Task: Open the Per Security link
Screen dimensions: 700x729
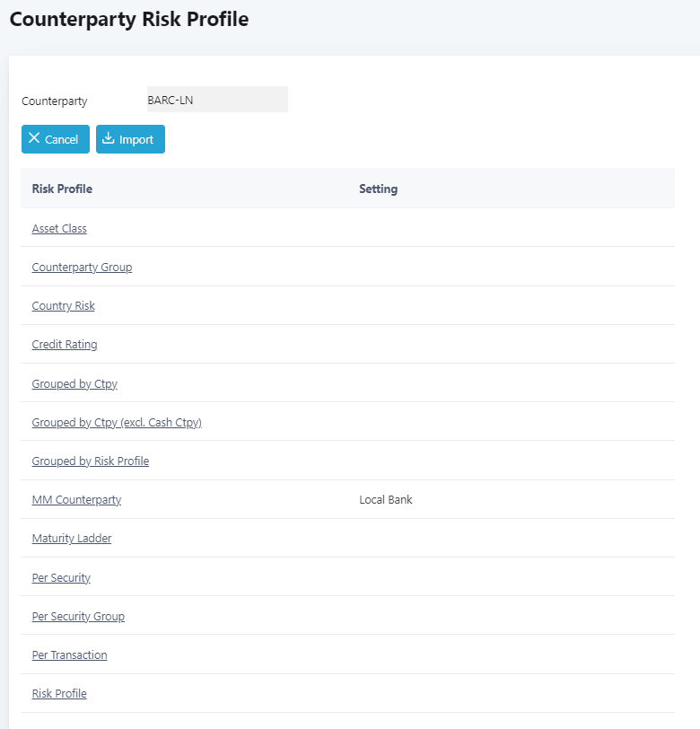Action: [x=61, y=578]
